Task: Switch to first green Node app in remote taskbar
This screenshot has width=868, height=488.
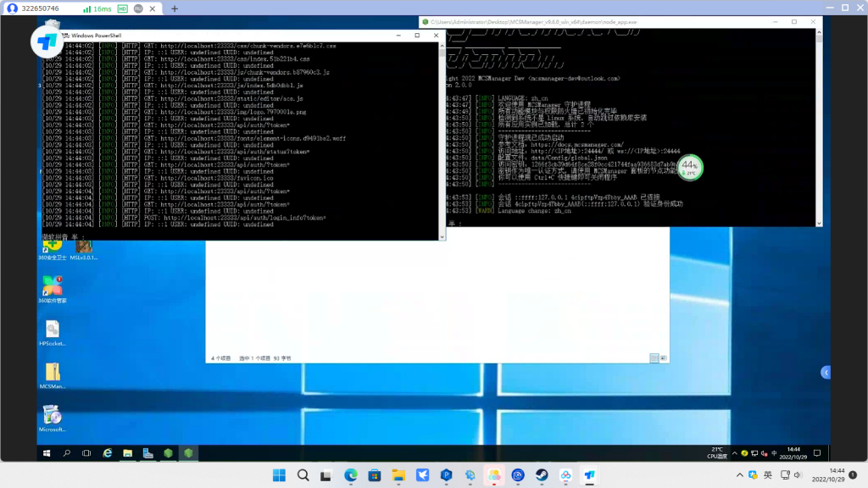Action: [169, 453]
